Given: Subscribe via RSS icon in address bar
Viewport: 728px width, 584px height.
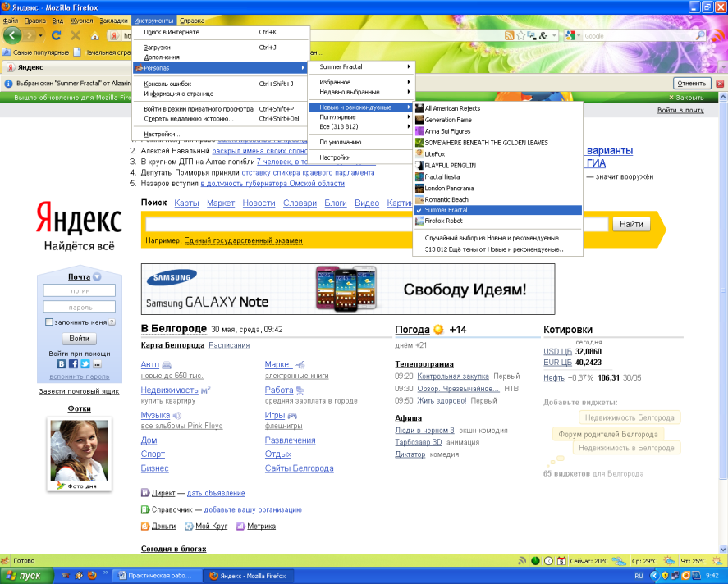Looking at the screenshot, I should click(x=510, y=36).
